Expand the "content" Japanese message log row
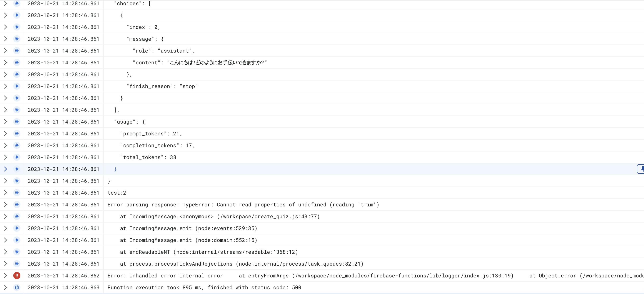This screenshot has width=644, height=294. [5, 62]
